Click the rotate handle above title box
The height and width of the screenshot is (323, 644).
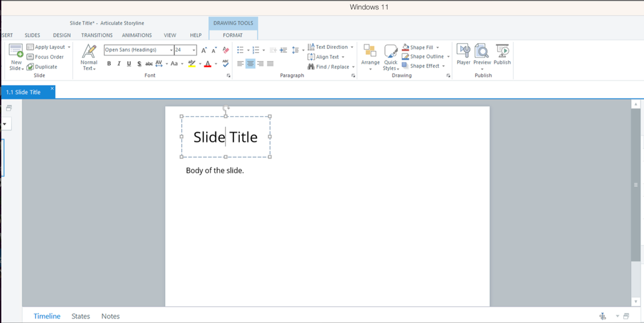[x=226, y=108]
